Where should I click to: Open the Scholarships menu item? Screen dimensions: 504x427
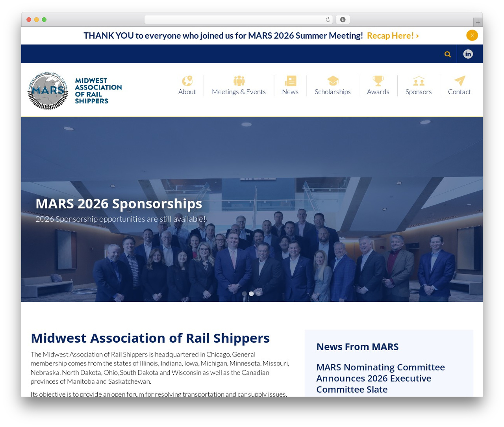[333, 92]
